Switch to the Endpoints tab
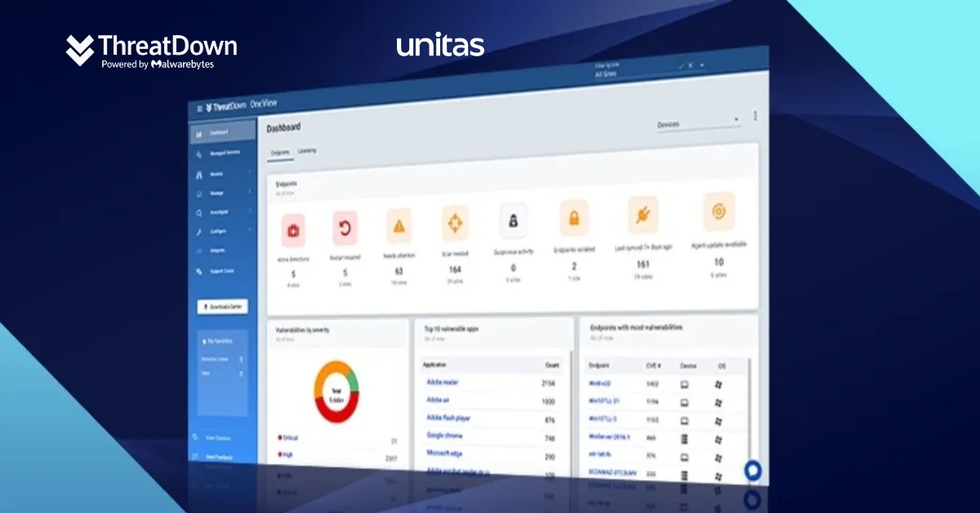Screen dimensions: 980x513 pos(280,152)
